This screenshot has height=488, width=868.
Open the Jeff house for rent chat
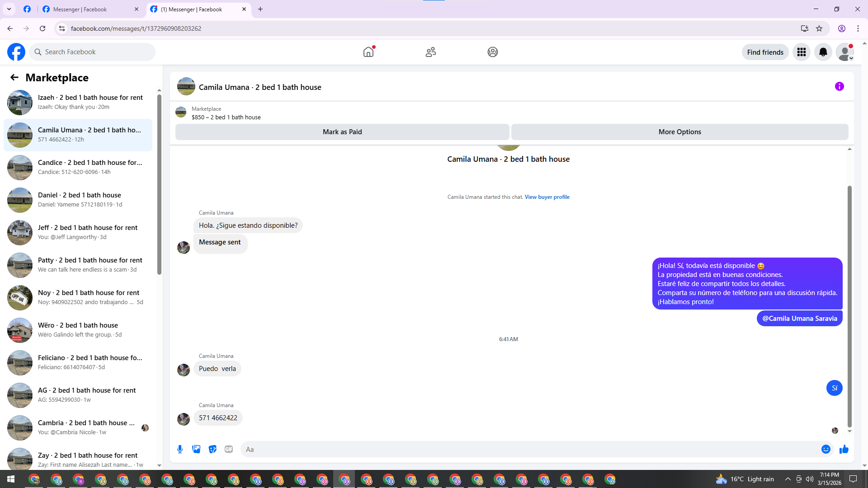(78, 233)
